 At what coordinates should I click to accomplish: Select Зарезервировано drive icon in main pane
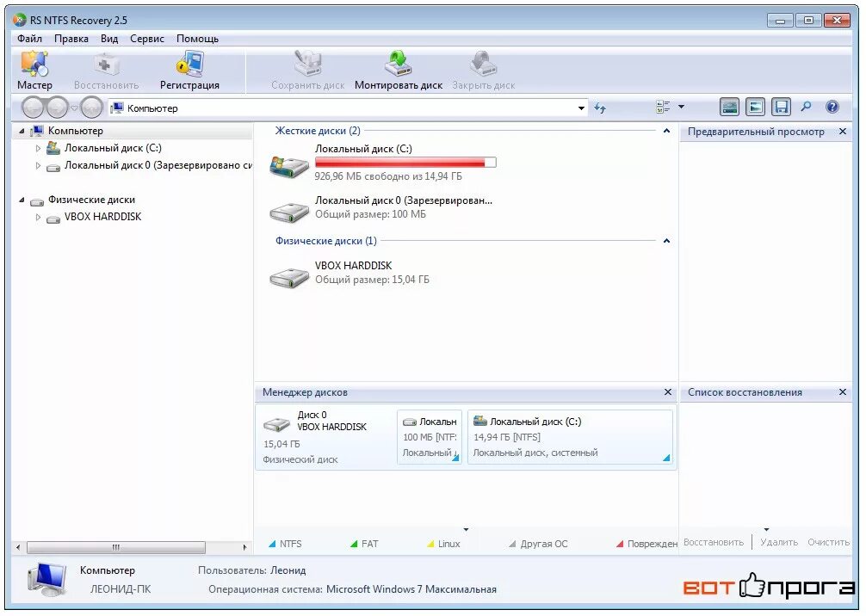point(289,212)
